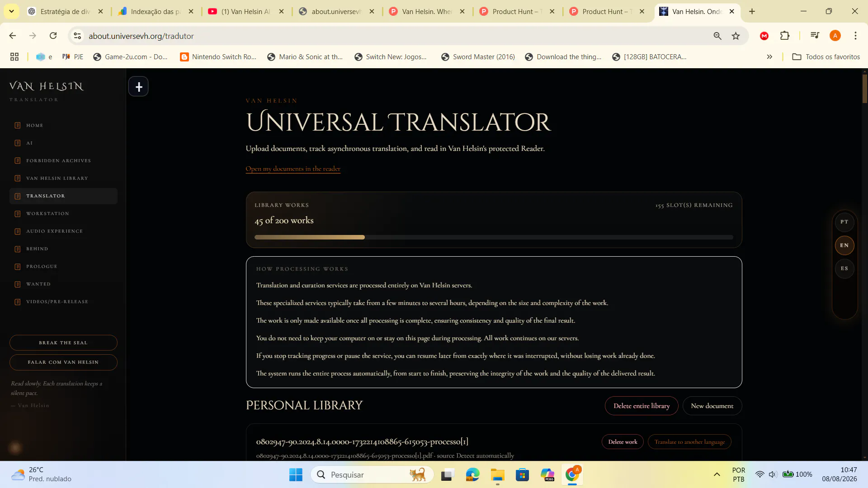The height and width of the screenshot is (488, 868).
Task: Open the bookmarks apps grid icon
Action: pyautogui.click(x=14, y=57)
